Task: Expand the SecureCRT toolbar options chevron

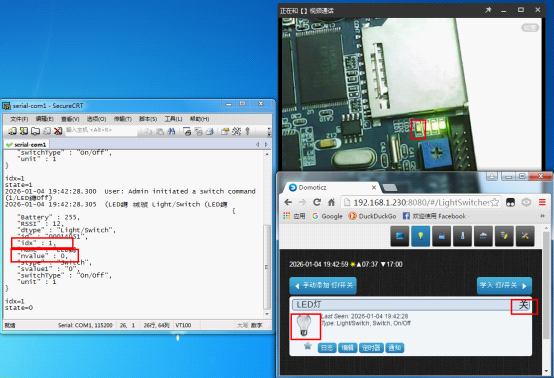Action: tap(269, 132)
